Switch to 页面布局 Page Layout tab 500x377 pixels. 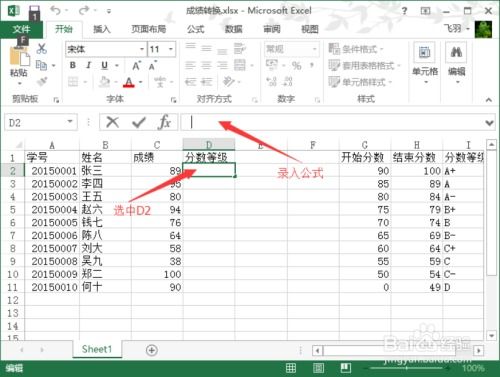point(148,29)
